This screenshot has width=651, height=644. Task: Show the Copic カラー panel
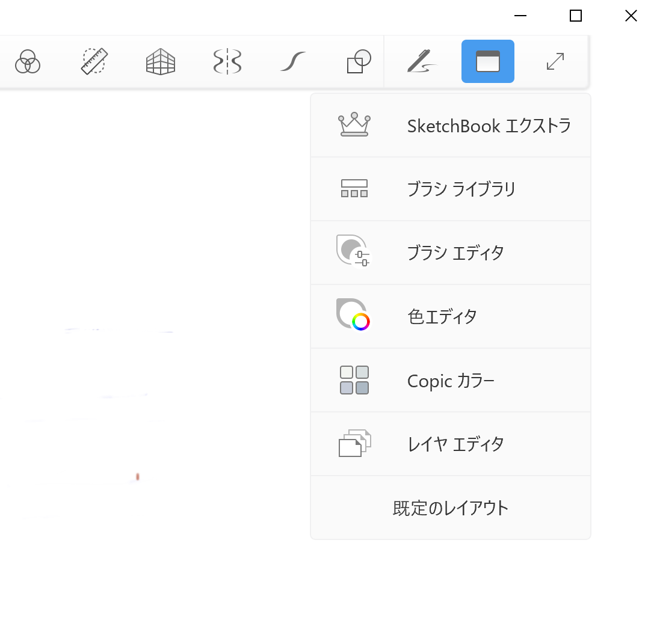point(451,381)
